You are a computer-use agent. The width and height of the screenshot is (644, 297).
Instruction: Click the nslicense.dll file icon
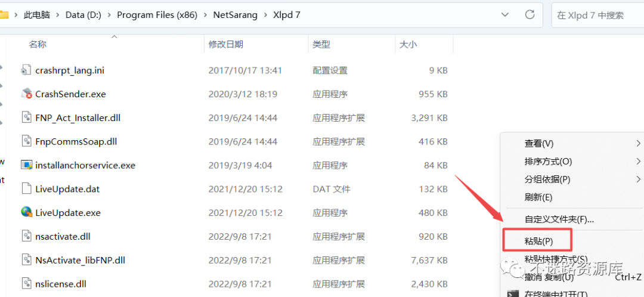(x=26, y=284)
